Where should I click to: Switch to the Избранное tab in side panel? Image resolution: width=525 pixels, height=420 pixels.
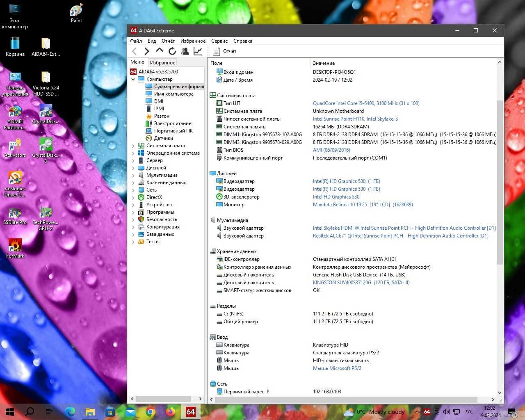coord(162,63)
